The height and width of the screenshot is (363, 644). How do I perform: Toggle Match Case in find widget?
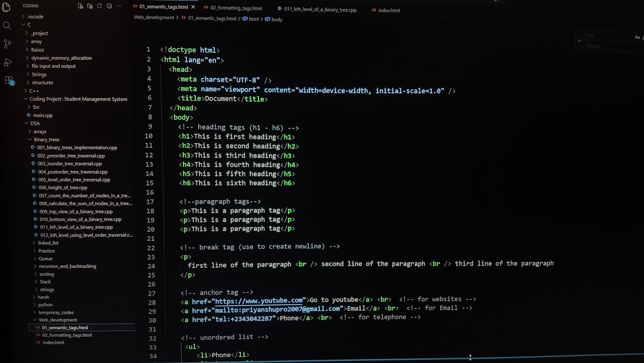pyautogui.click(x=638, y=37)
